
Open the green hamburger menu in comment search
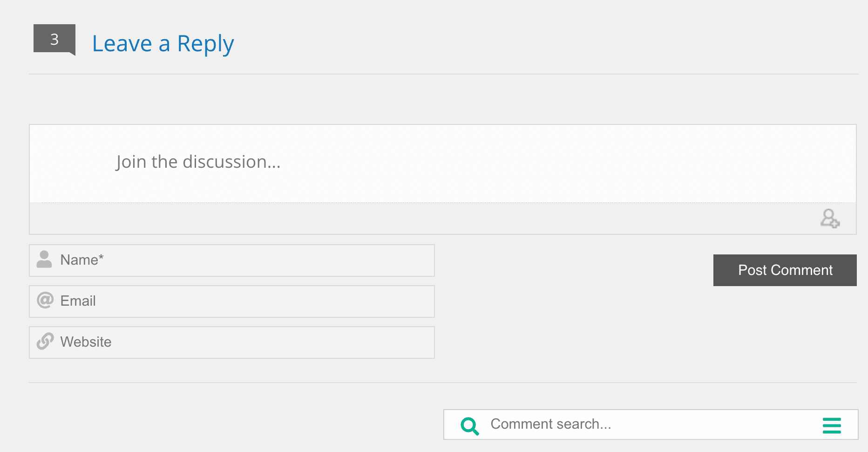pos(832,425)
